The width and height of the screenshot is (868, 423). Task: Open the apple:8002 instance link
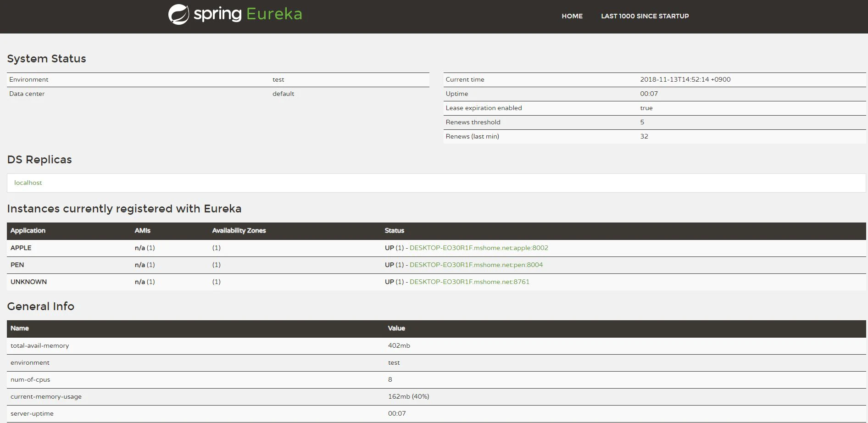pos(479,248)
